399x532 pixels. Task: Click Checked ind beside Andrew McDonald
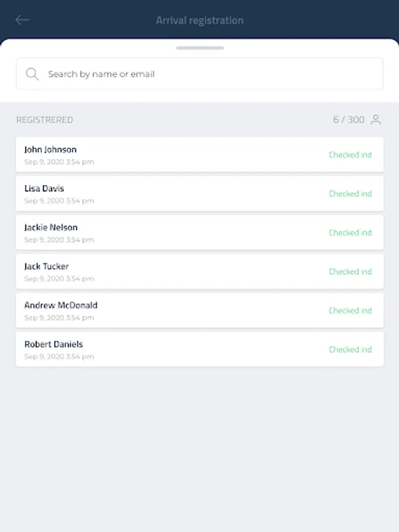pos(350,311)
